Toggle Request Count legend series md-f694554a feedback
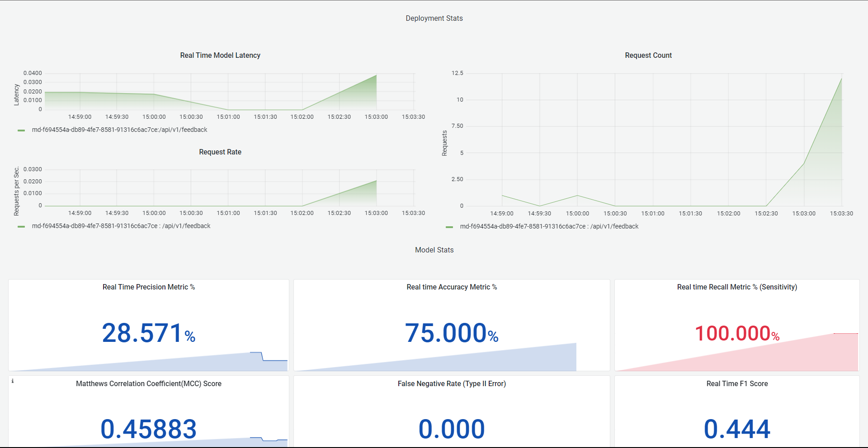This screenshot has width=868, height=448. click(549, 226)
